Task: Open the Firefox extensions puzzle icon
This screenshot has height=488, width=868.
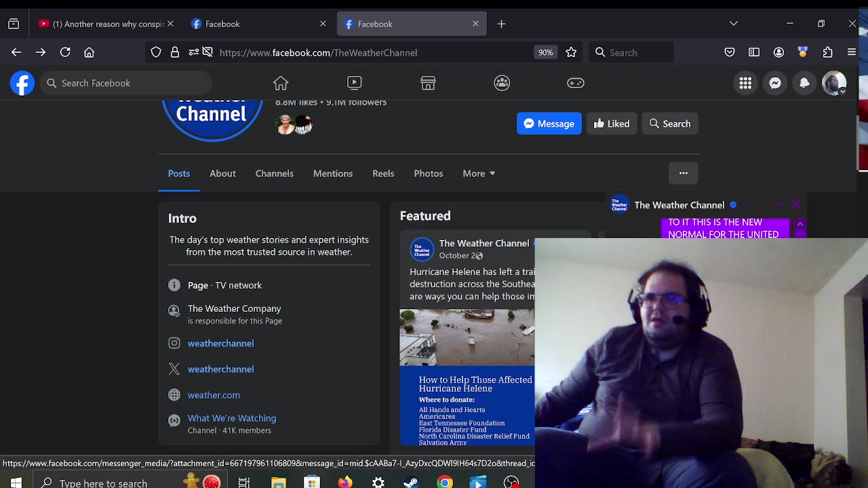Action: (x=827, y=52)
